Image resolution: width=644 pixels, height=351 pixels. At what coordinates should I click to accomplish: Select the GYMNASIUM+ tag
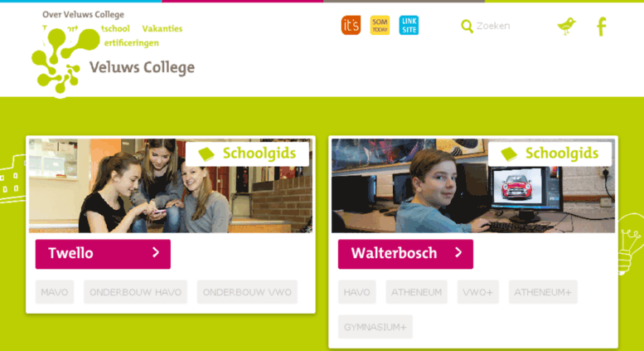click(375, 327)
